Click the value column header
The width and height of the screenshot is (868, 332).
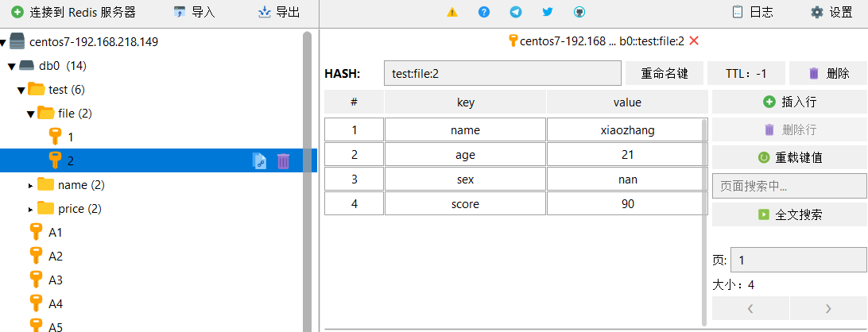click(627, 102)
